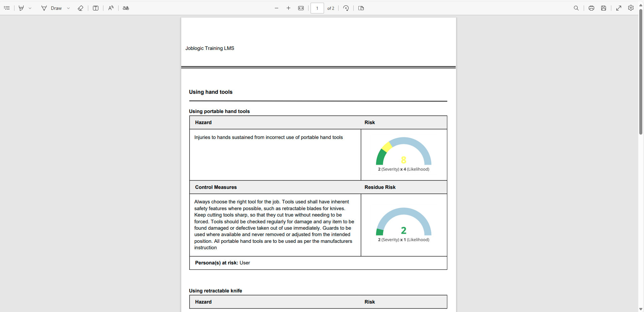This screenshot has width=644, height=312.
Task: Save the PDF document
Action: pos(604,8)
